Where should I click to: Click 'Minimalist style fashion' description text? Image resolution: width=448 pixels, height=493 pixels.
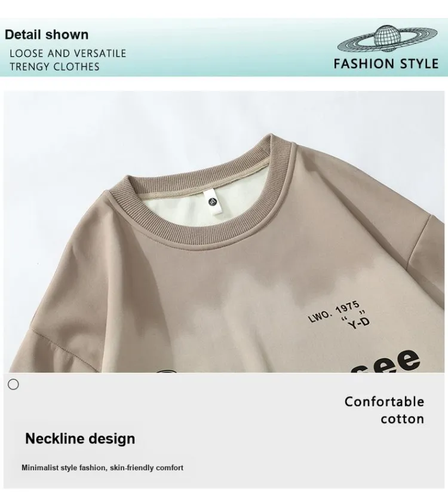point(64,467)
